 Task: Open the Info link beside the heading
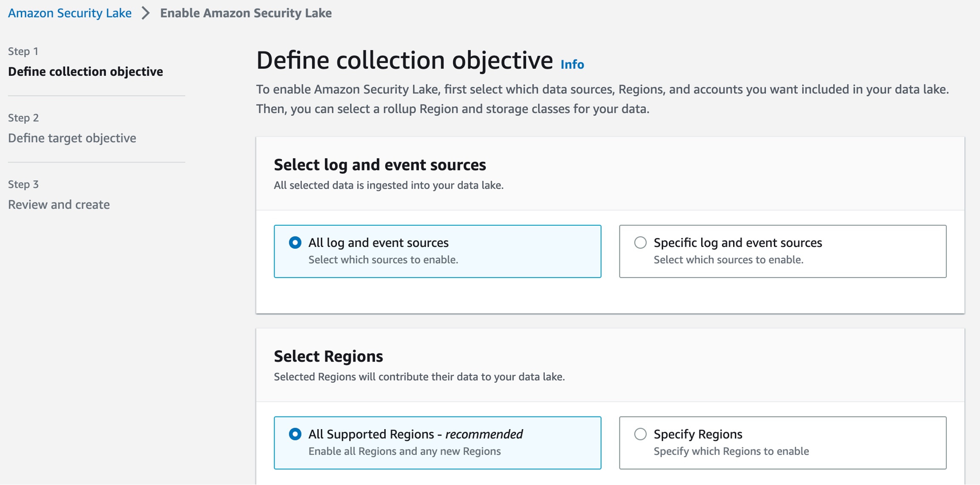coord(572,64)
